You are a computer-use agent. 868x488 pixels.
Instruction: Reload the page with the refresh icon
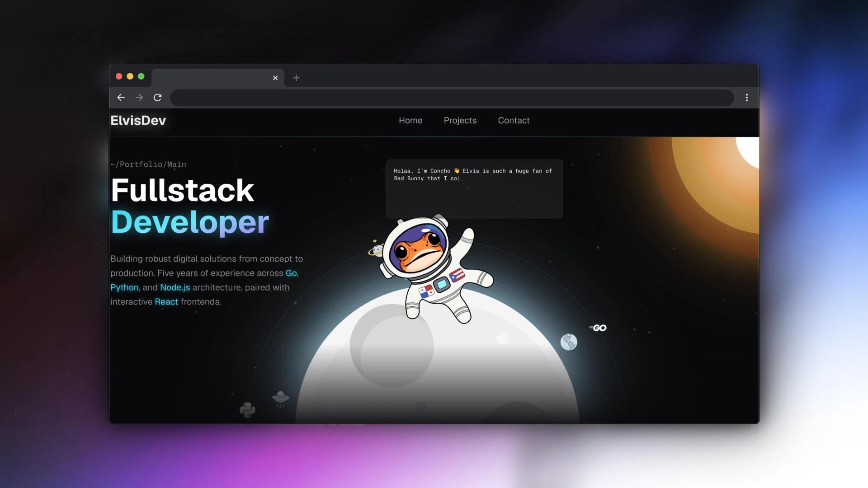pyautogui.click(x=157, y=98)
